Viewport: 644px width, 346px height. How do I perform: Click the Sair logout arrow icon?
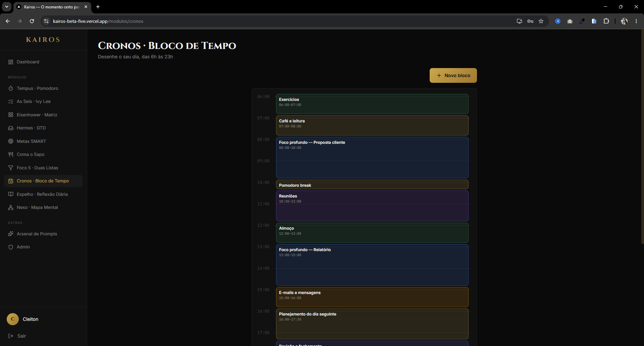tap(11, 336)
